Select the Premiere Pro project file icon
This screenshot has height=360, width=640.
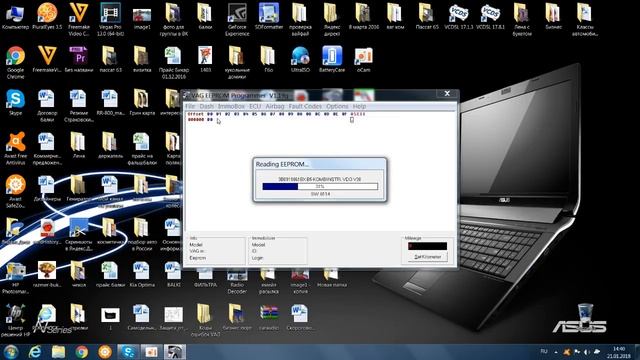[79, 59]
